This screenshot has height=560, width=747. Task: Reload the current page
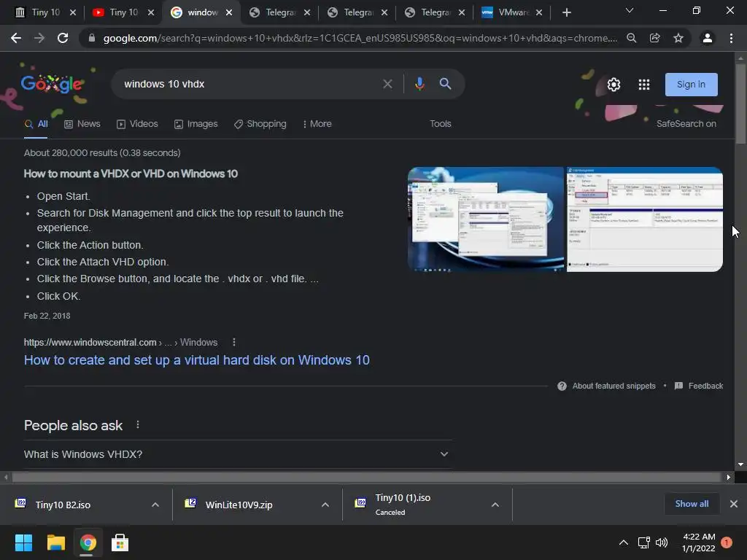coord(63,38)
